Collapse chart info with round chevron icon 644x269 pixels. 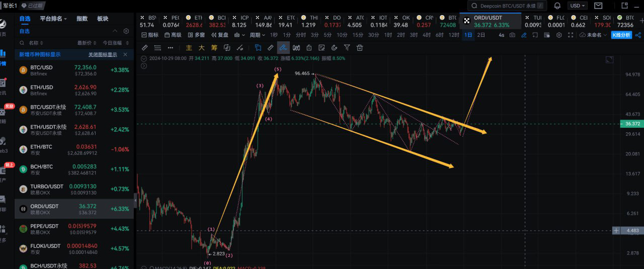[144, 58]
